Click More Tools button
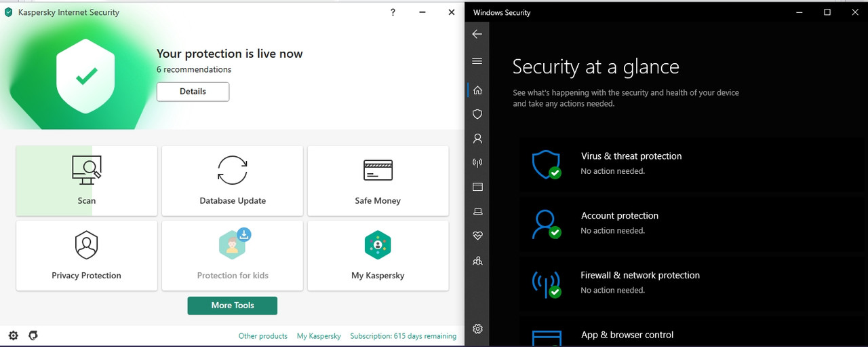 point(233,306)
